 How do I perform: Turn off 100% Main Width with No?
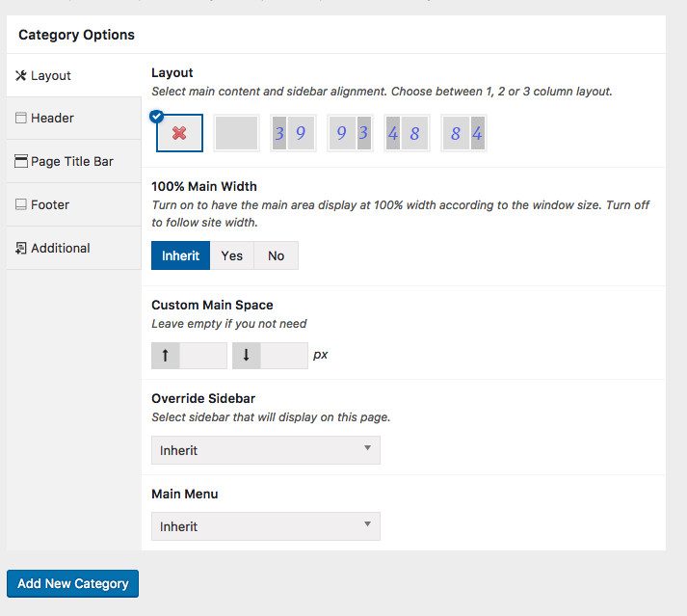(277, 255)
